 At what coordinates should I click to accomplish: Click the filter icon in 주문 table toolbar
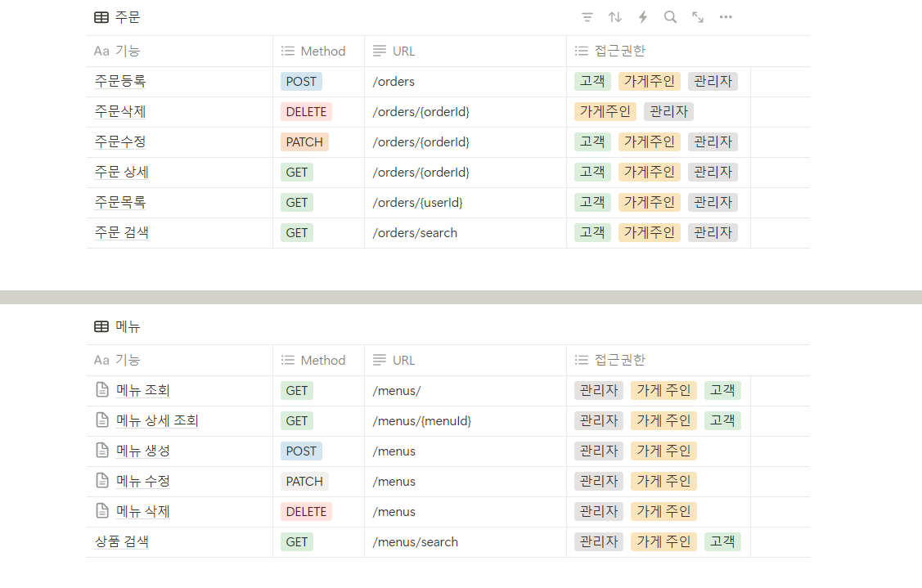(587, 17)
